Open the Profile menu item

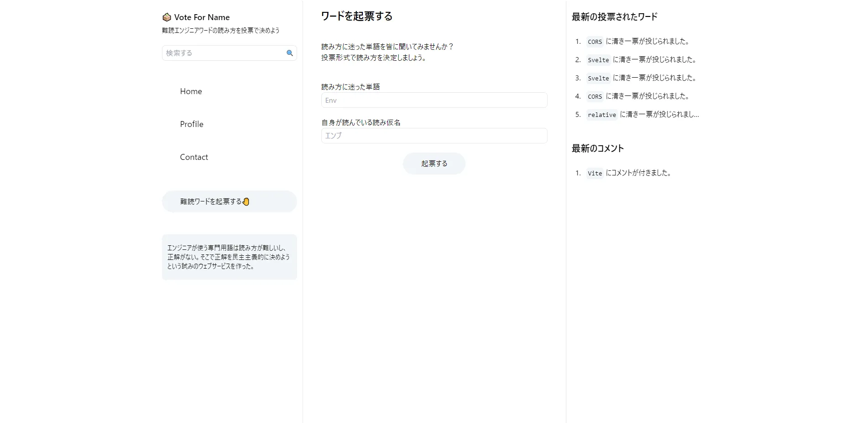tap(192, 124)
